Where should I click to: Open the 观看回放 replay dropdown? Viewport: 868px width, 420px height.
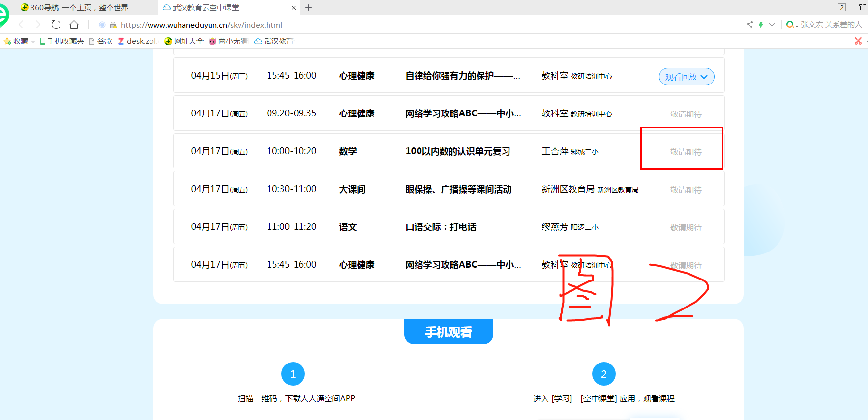point(687,77)
